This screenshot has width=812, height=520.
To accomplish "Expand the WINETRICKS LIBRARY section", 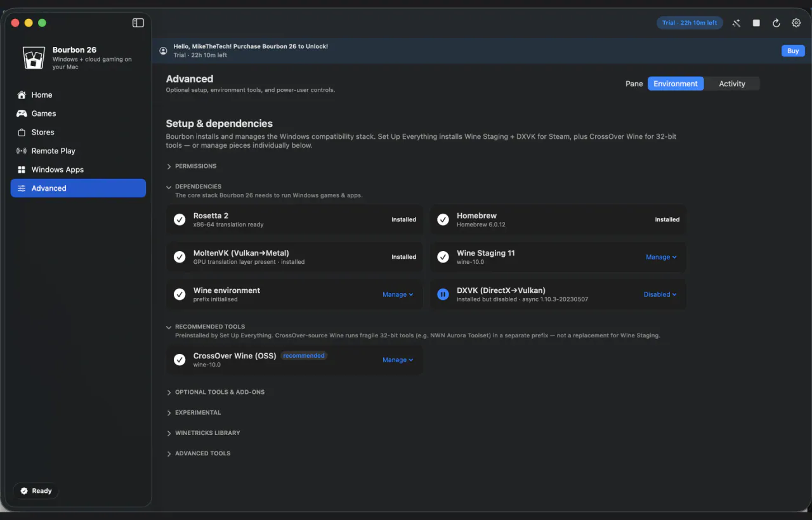I will (x=203, y=433).
